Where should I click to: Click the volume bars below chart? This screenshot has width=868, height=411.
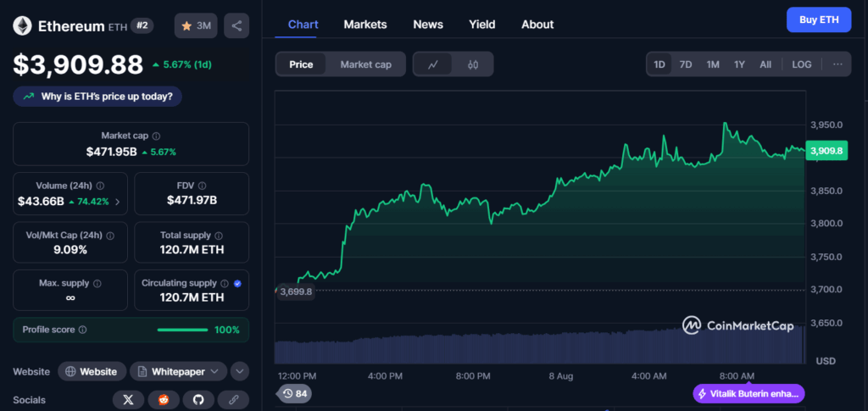540,347
